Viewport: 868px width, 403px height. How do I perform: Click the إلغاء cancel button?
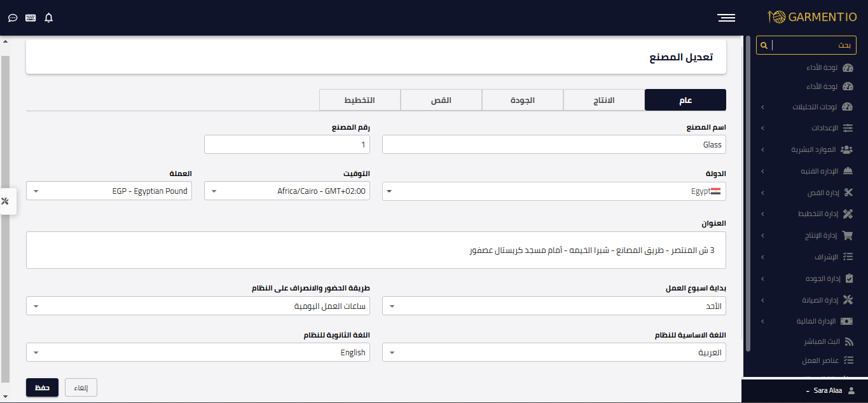(x=81, y=387)
